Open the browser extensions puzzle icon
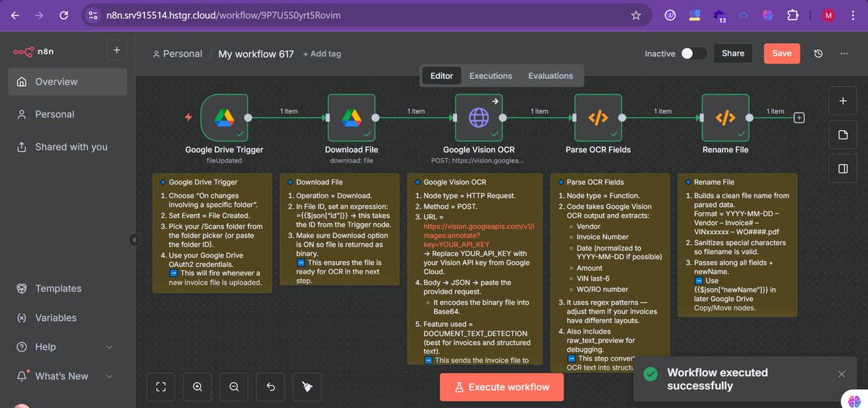The height and width of the screenshot is (408, 868). 792,14
